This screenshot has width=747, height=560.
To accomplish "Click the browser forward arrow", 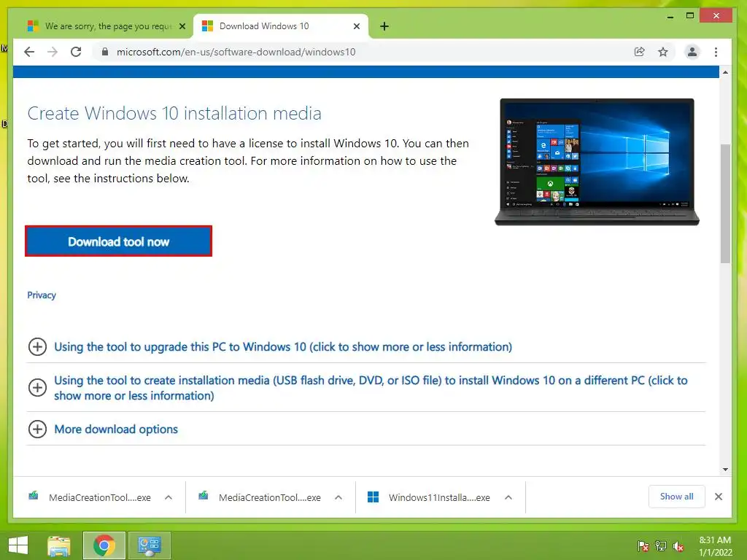I will tap(53, 52).
